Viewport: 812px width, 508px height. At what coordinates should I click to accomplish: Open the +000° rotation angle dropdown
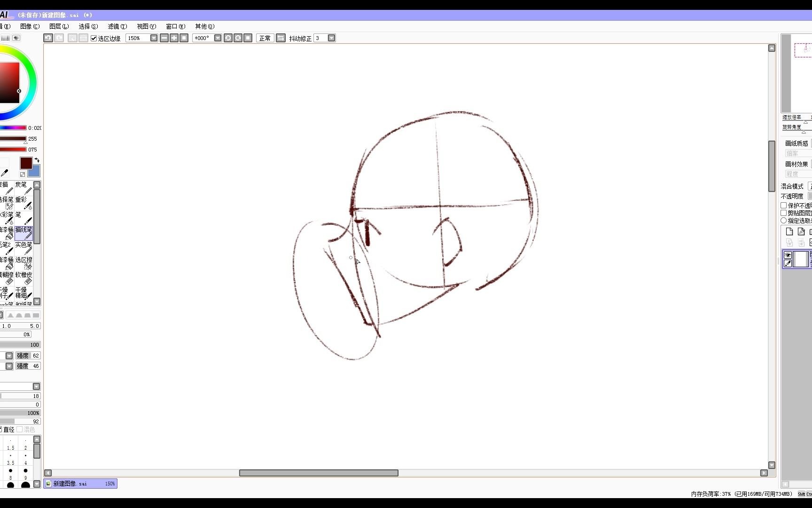[218, 38]
